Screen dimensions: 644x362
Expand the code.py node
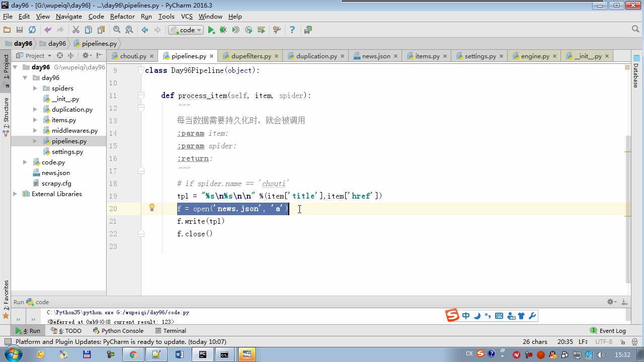click(x=25, y=162)
